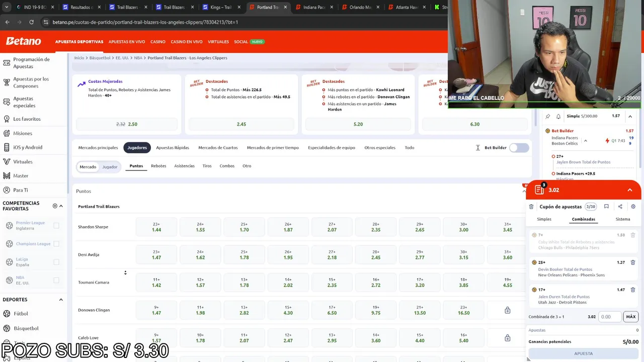Viewport: 644px width, 362px height.
Task: Collapse the Competencias Favoritas section
Action: [61, 206]
